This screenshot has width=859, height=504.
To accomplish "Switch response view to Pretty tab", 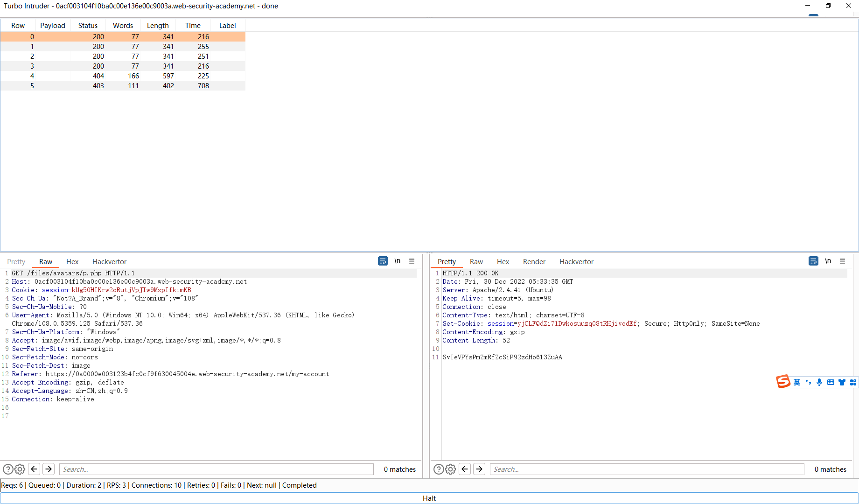I will [447, 261].
